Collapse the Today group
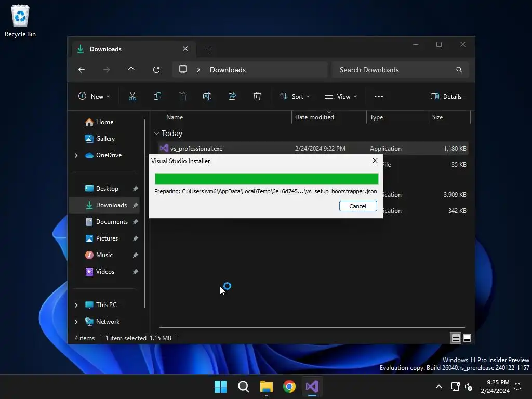The width and height of the screenshot is (532, 399). [156, 134]
